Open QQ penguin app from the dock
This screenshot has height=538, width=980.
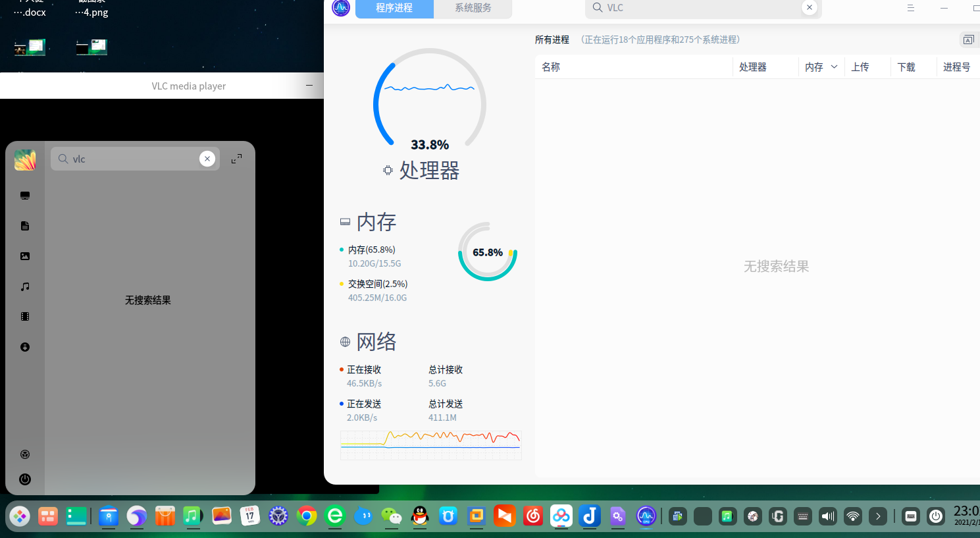[420, 516]
